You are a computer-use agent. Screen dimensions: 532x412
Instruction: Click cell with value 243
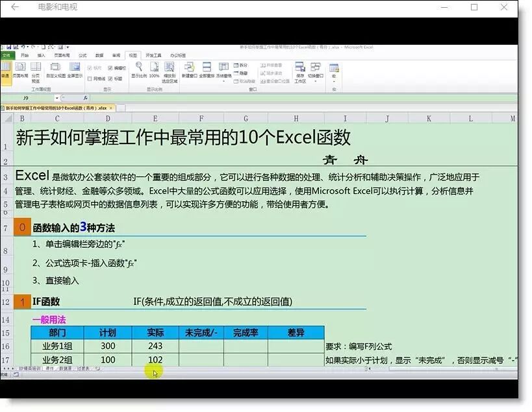[x=155, y=346]
